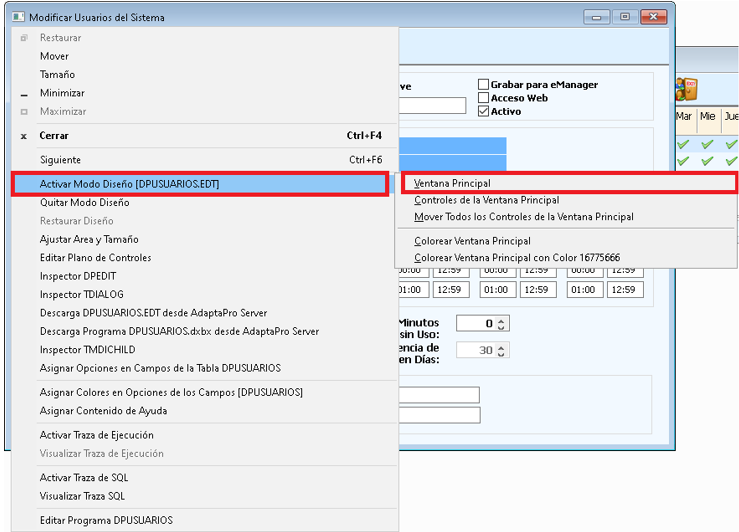This screenshot has width=739, height=532.
Task: Choose Activar Traza de SQL
Action: tap(83, 478)
